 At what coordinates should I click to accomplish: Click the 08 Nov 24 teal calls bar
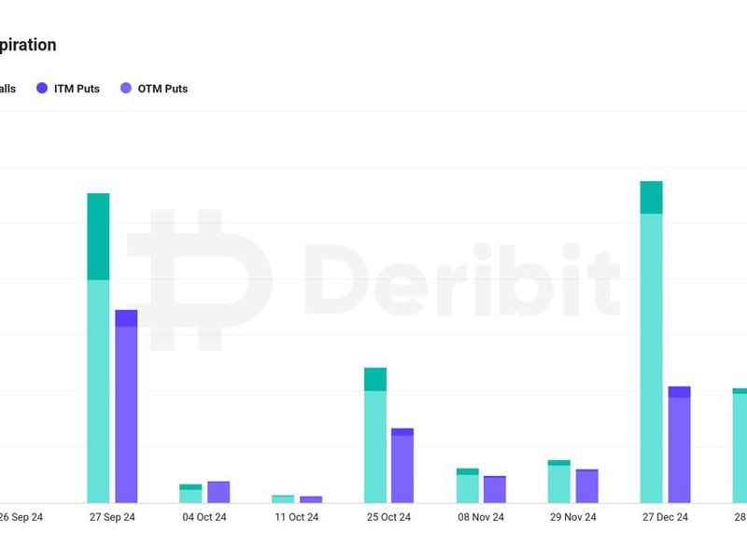tap(468, 488)
